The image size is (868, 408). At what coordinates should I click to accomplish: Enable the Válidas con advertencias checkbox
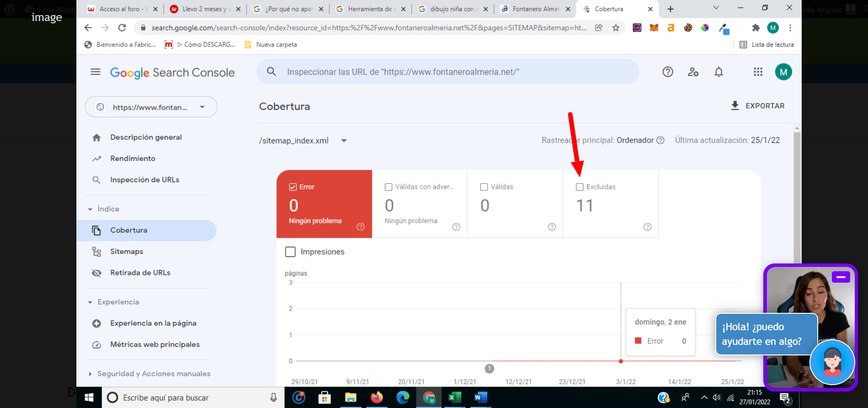(389, 187)
